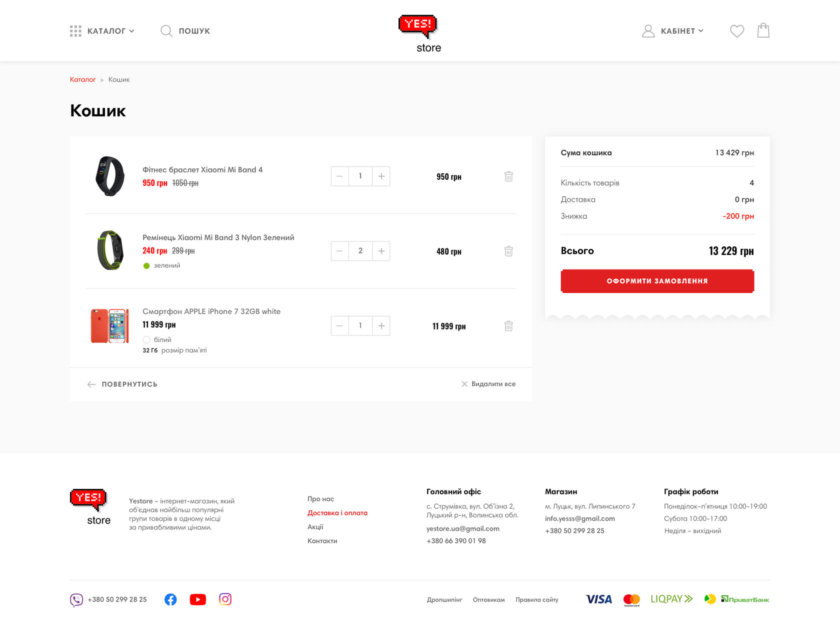Select quantity field for Nylon strap
Image resolution: width=840 pixels, height=621 pixels.
(360, 251)
